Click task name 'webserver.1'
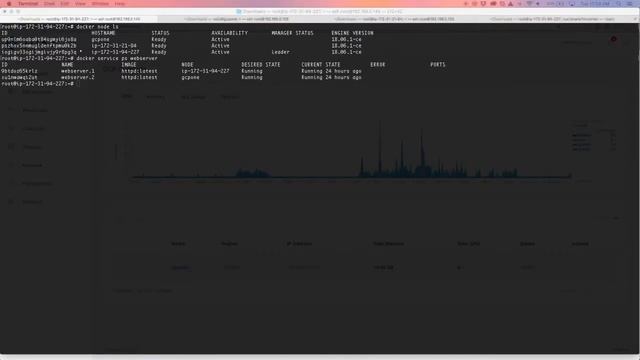Screen dimensions: 640x360 point(78,71)
